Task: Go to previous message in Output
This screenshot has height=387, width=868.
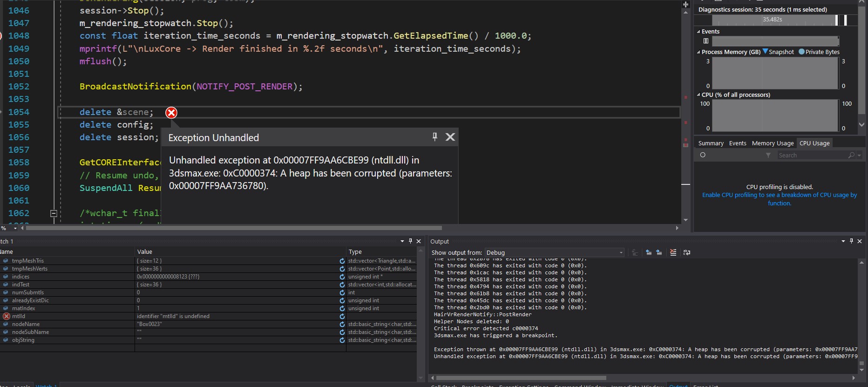Action: pos(649,252)
